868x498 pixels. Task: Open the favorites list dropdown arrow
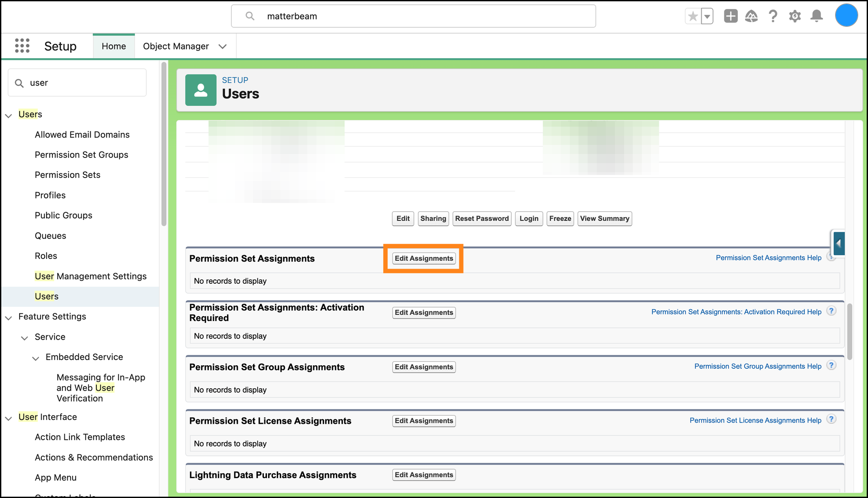707,16
